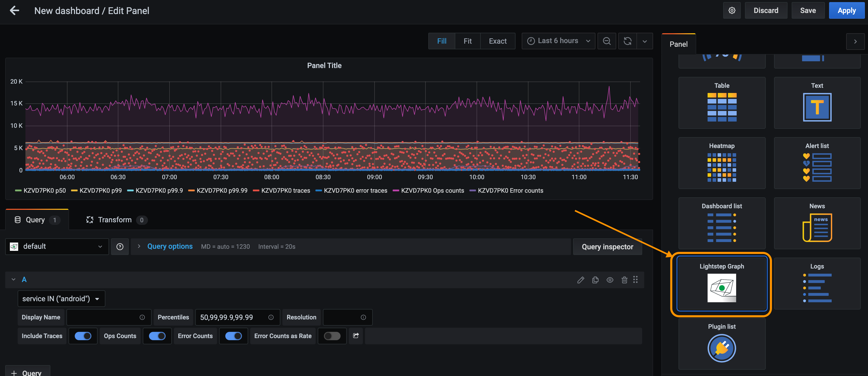Open the Query inspector
This screenshot has height=376, width=868.
(607, 246)
